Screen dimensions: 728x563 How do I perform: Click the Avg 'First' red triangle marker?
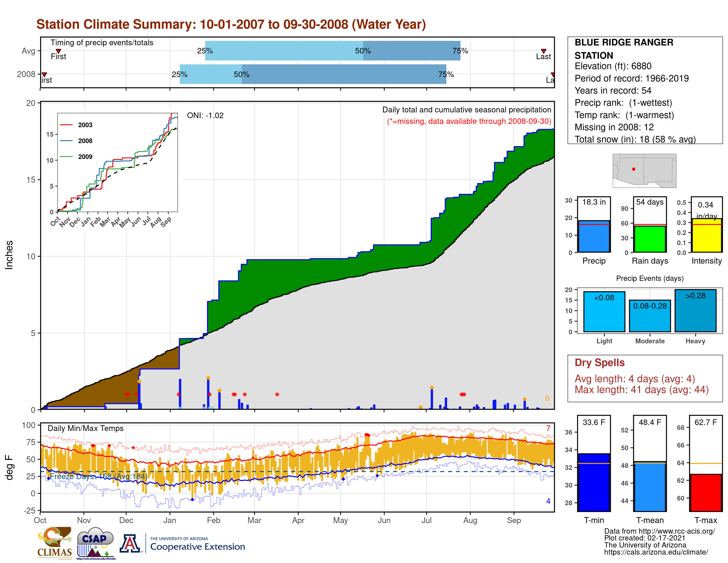[x=58, y=51]
